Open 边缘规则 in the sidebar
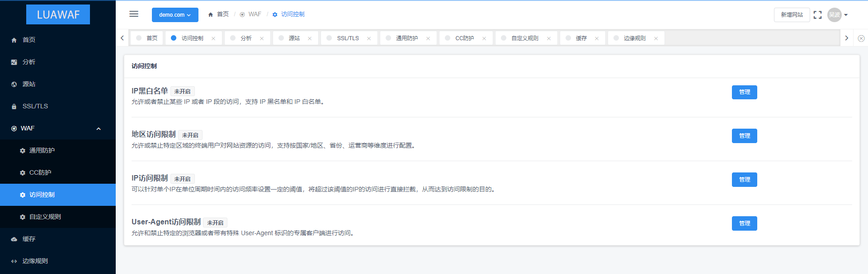Screen dimensions: 868x274 [58, 261]
